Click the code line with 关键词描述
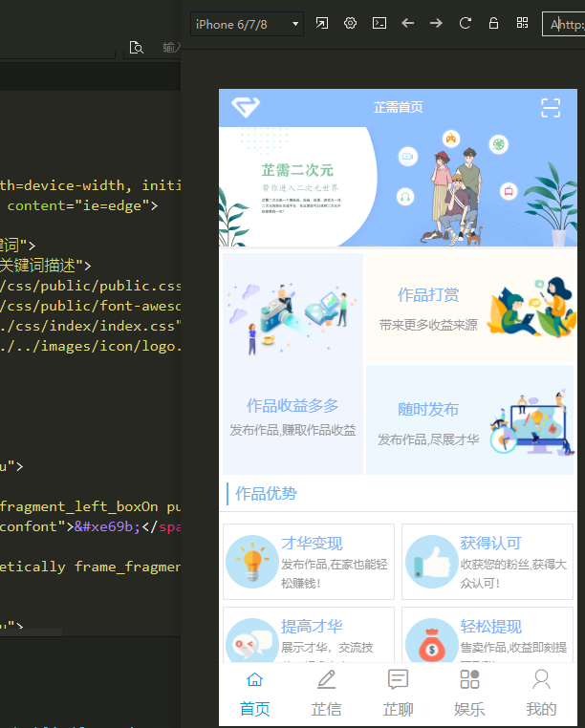 click(x=46, y=266)
